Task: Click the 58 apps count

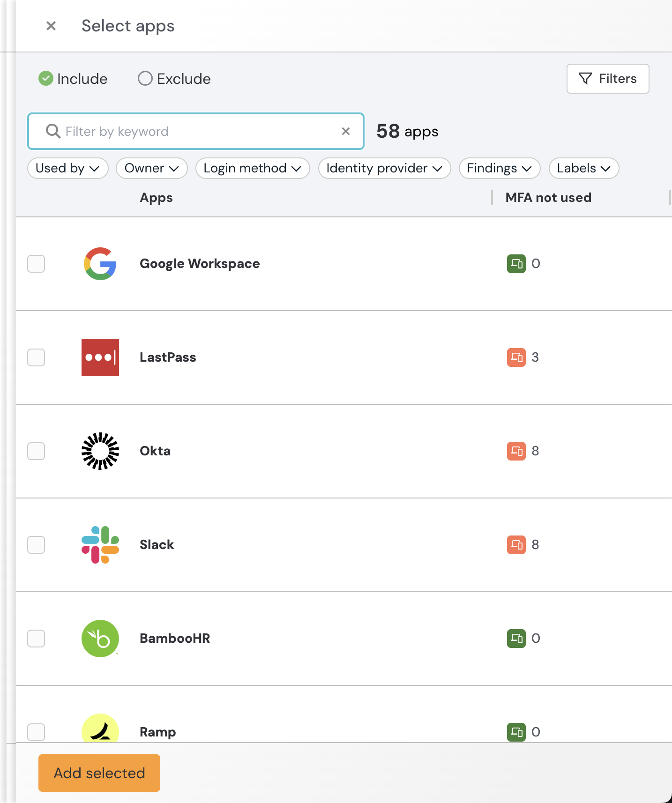Action: tap(407, 131)
